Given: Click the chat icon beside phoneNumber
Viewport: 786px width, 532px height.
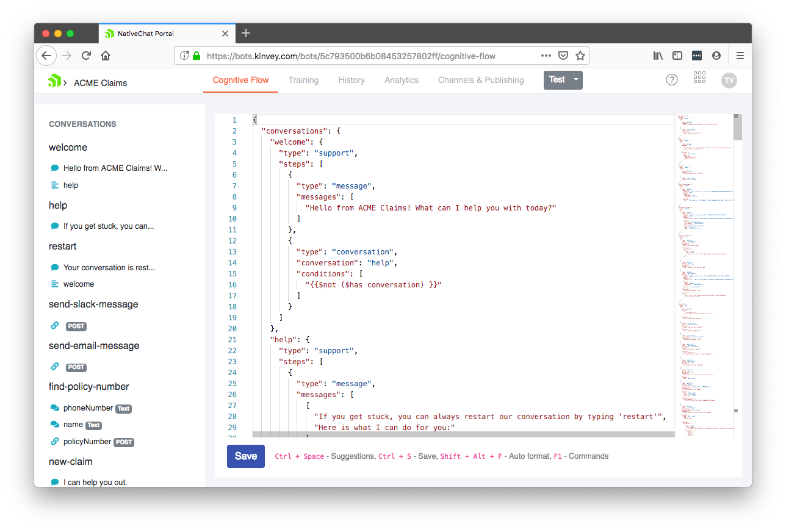Looking at the screenshot, I should click(55, 408).
